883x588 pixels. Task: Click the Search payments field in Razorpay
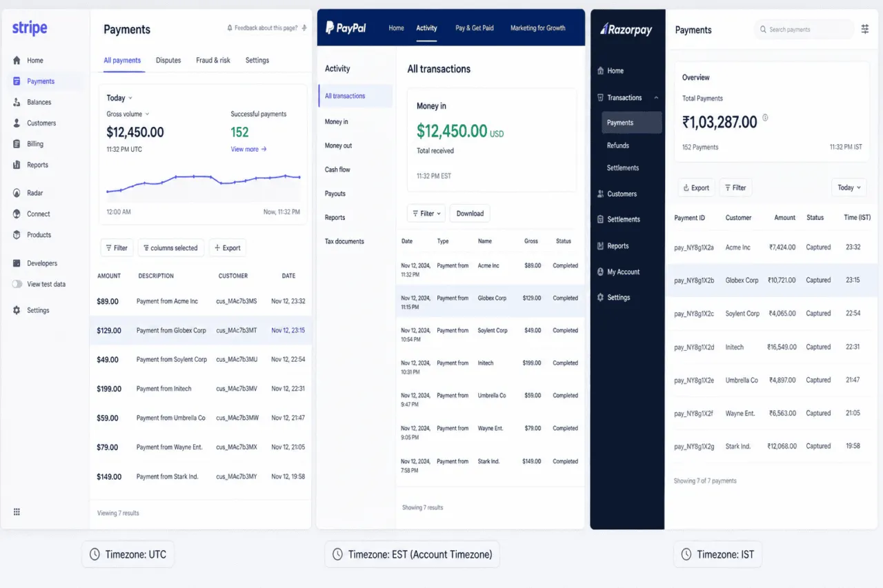coord(804,30)
